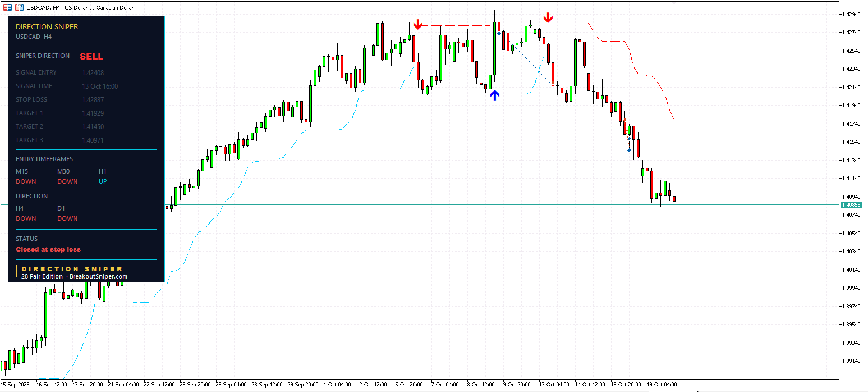Open the one-click trading panel icon
Viewport: 868px width, 392px height.
tap(8, 8)
